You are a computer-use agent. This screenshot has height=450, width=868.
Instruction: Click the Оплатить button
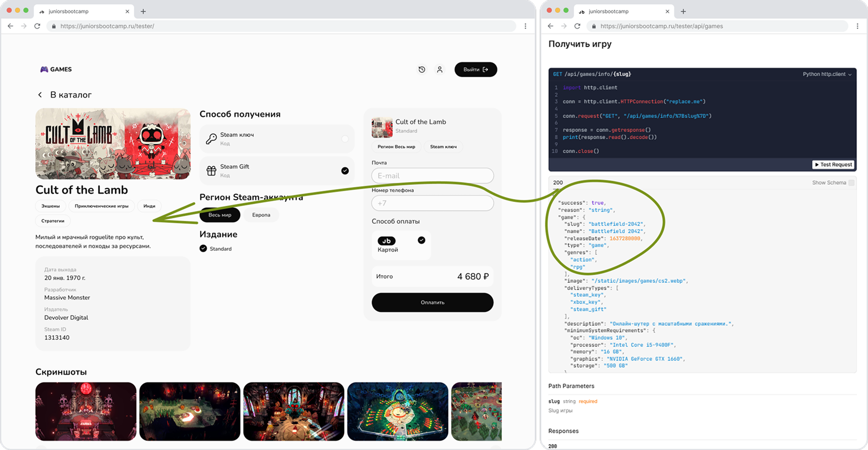pyautogui.click(x=433, y=302)
